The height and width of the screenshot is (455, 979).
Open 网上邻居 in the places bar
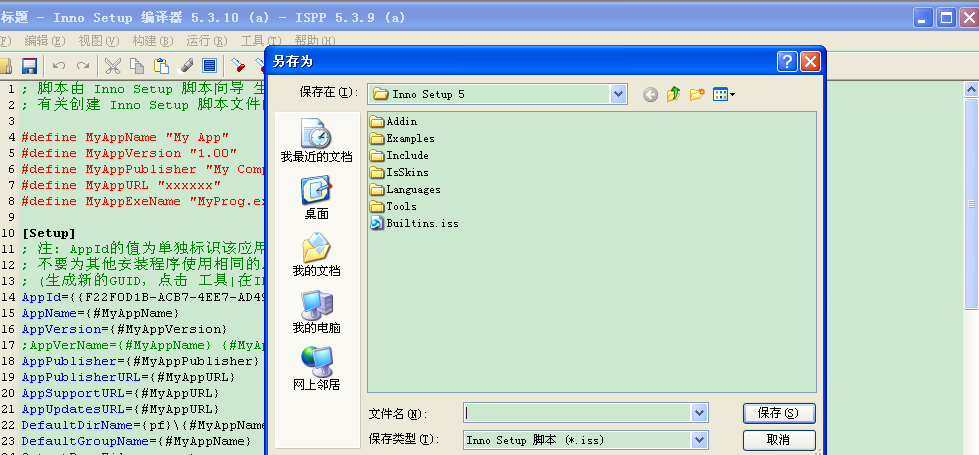pyautogui.click(x=317, y=368)
